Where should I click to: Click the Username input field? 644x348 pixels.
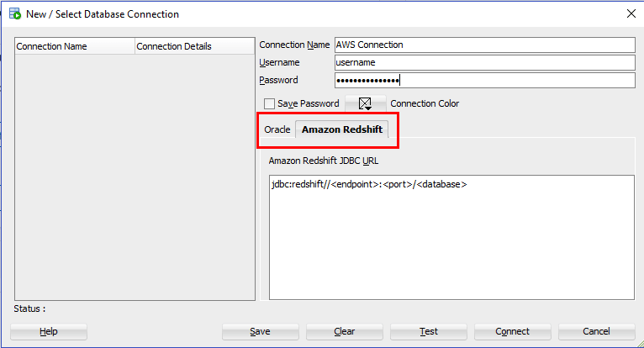tap(484, 62)
